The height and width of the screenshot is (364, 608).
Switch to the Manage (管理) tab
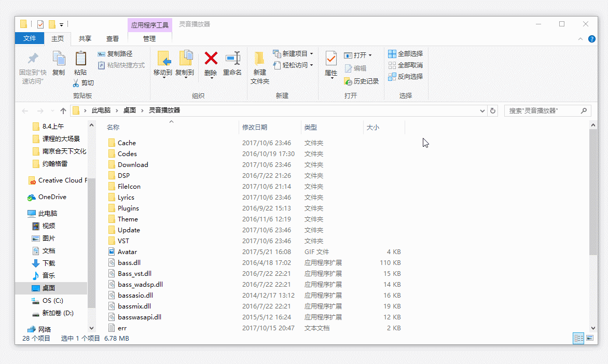[x=149, y=39]
